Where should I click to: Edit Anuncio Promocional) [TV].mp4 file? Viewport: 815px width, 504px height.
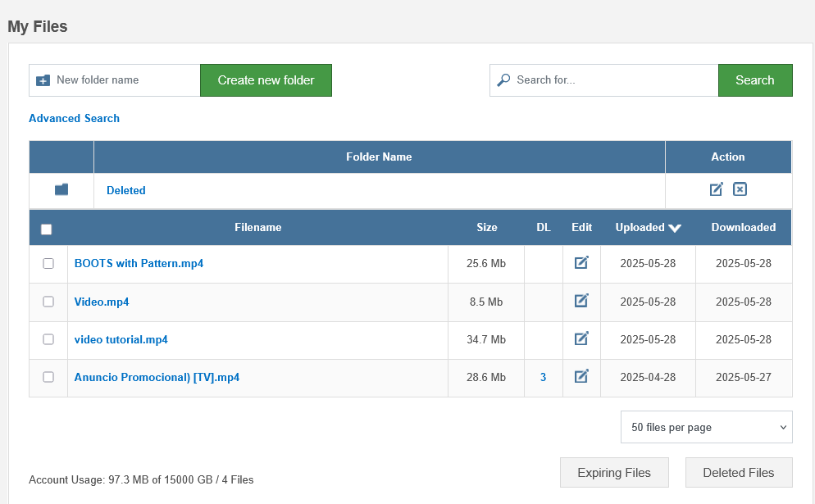(581, 376)
